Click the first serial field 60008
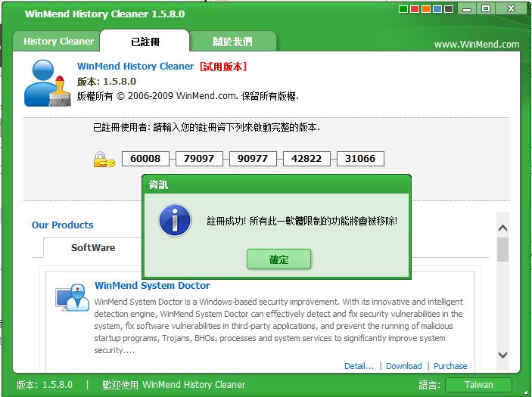 point(145,159)
